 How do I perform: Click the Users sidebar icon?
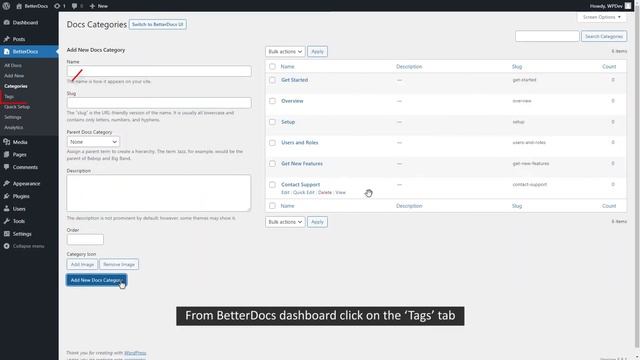(7, 209)
